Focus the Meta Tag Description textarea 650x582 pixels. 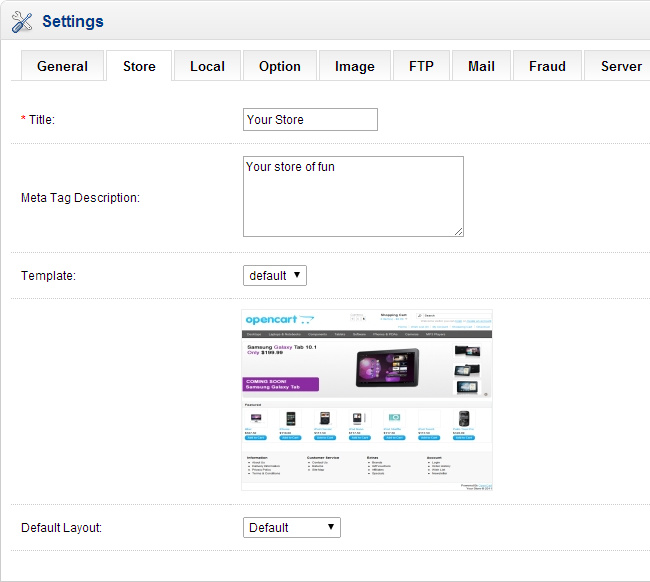pos(353,196)
